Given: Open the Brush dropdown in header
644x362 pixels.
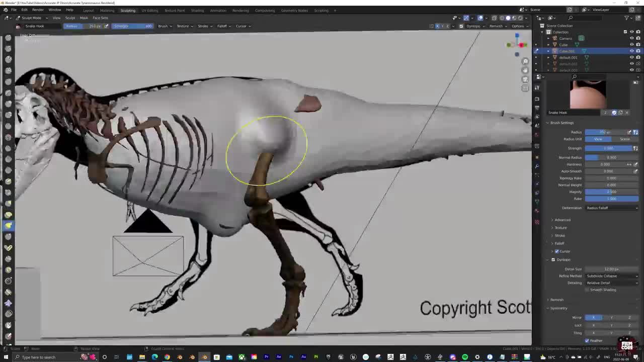Looking at the screenshot, I should pos(165,26).
